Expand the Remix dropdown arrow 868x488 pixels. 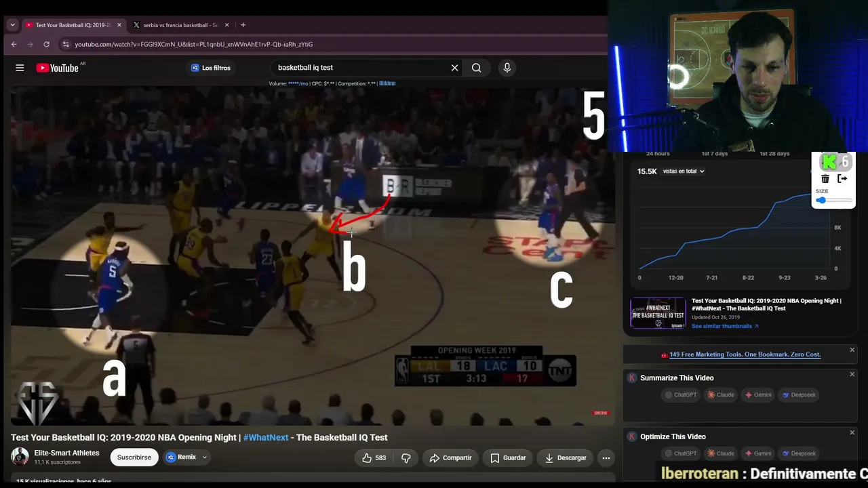[204, 457]
